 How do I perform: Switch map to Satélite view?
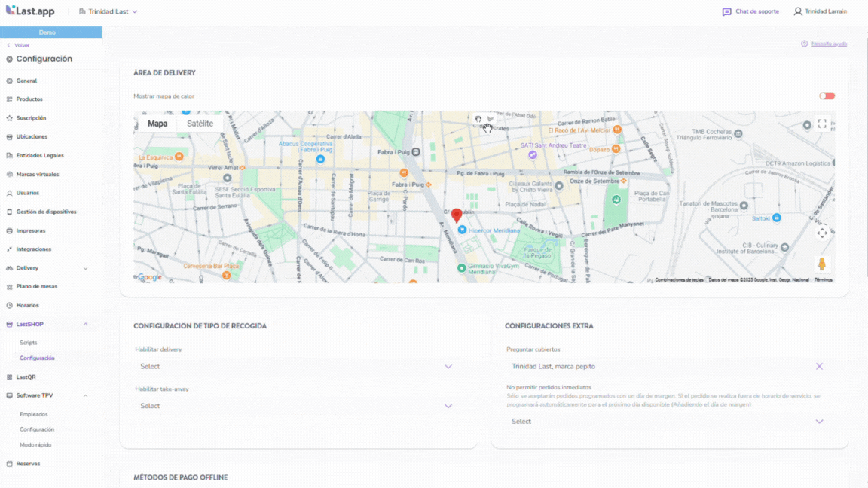[200, 124]
